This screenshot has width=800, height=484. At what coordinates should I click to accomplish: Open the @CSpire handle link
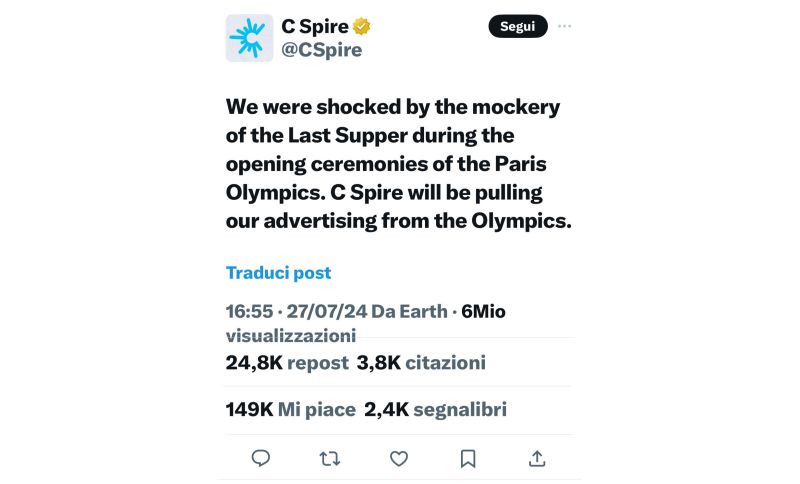322,50
